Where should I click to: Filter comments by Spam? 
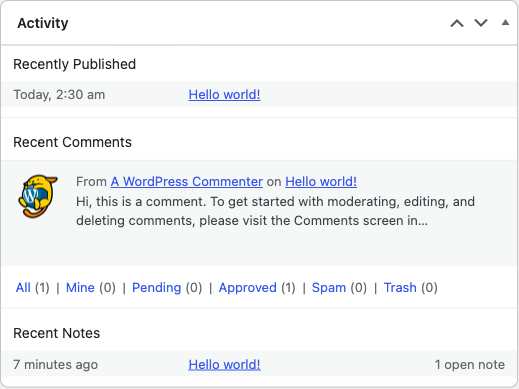[x=329, y=288]
